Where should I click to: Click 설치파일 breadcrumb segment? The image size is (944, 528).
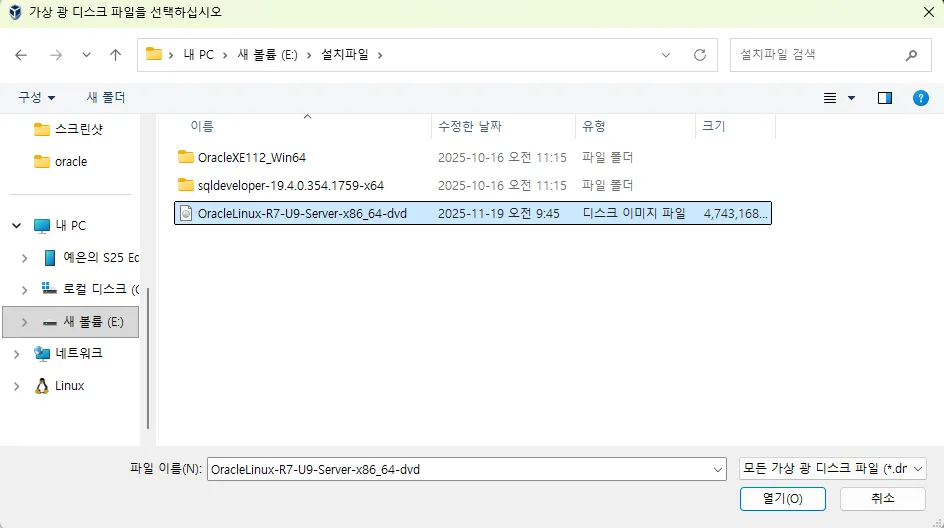click(x=344, y=55)
